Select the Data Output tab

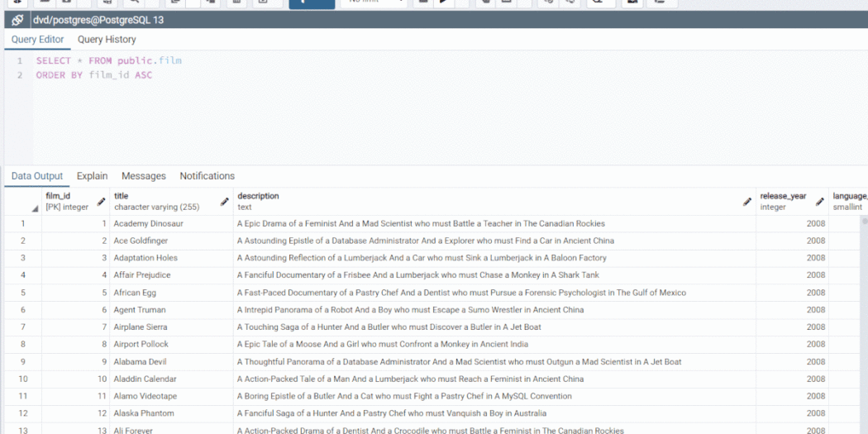coord(37,176)
